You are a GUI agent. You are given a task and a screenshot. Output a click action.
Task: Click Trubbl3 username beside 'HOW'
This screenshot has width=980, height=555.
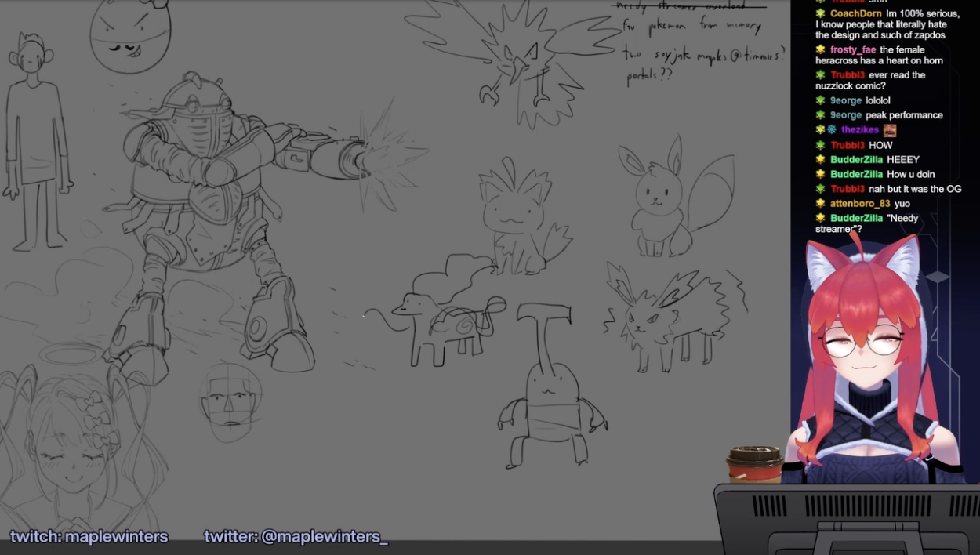click(x=848, y=145)
